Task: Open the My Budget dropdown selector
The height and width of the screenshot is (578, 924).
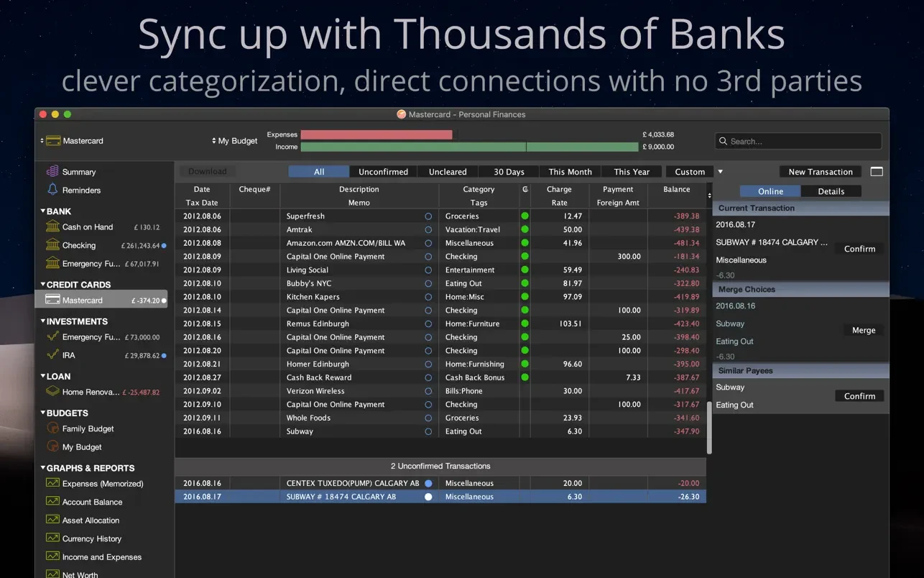Action: 234,141
